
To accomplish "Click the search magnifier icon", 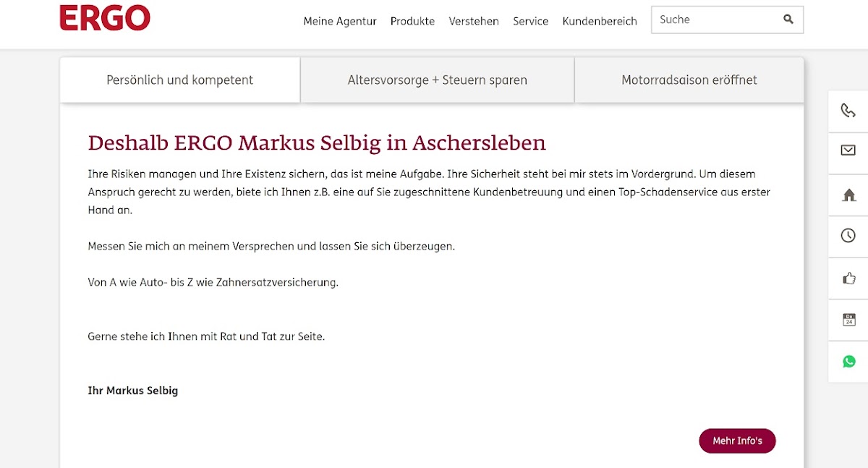I will pyautogui.click(x=788, y=20).
